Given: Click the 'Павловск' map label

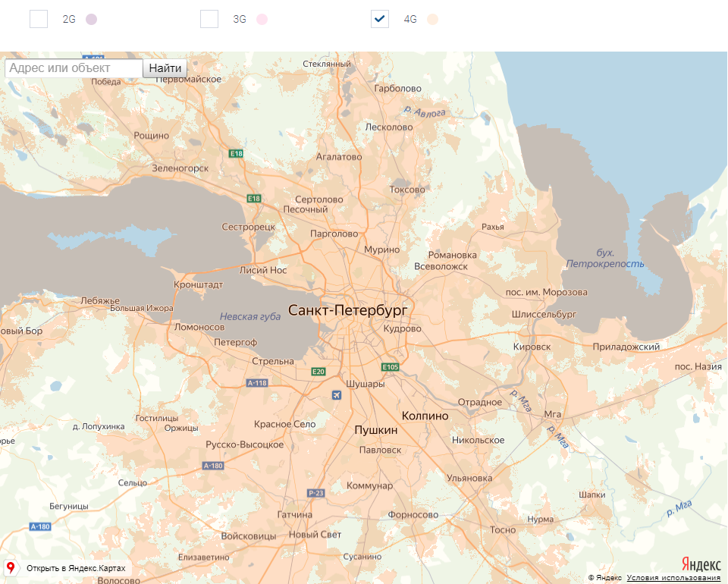Looking at the screenshot, I should [x=380, y=450].
